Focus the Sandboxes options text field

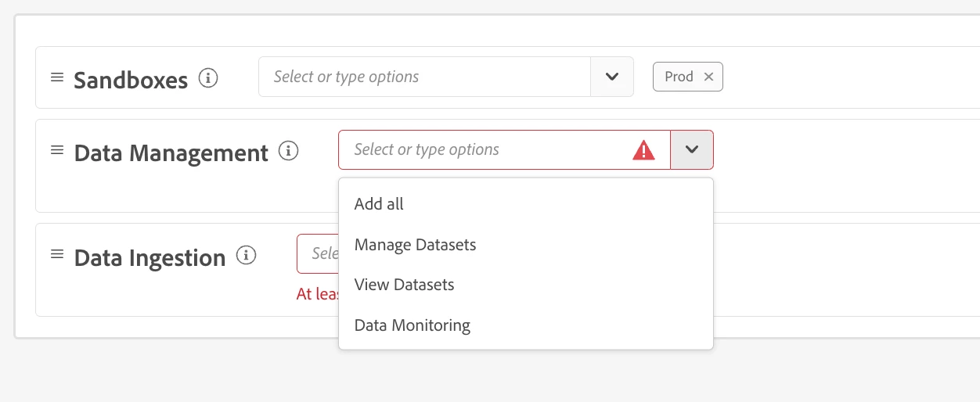click(x=423, y=77)
